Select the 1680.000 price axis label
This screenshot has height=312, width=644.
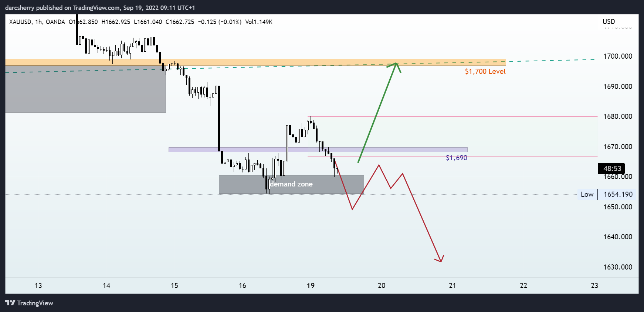pyautogui.click(x=618, y=116)
